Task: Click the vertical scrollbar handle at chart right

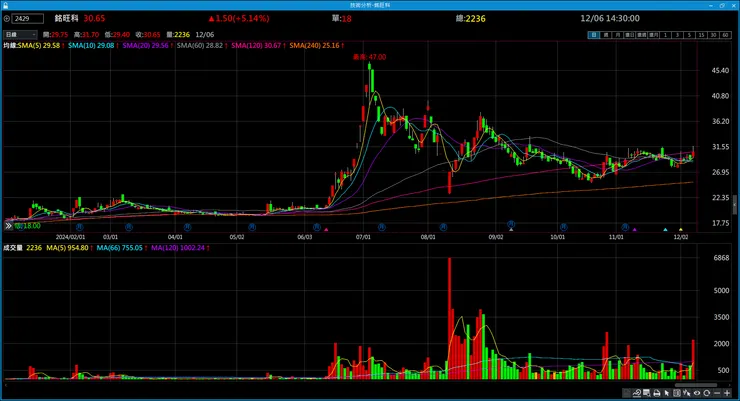Action: (x=735, y=205)
